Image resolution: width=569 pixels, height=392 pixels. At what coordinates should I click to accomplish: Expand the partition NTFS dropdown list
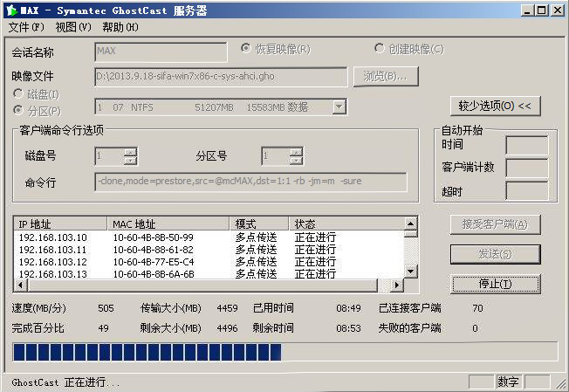click(x=339, y=107)
